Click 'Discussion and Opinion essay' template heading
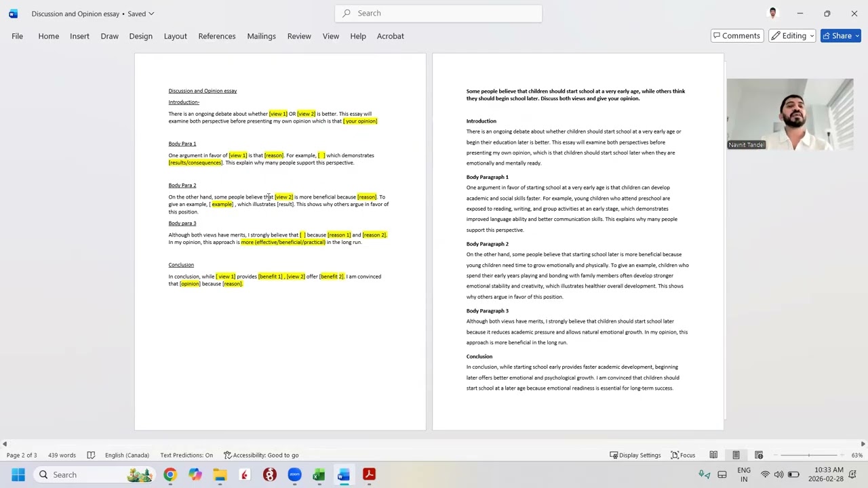Screen dimensions: 868x488 [x=203, y=91]
